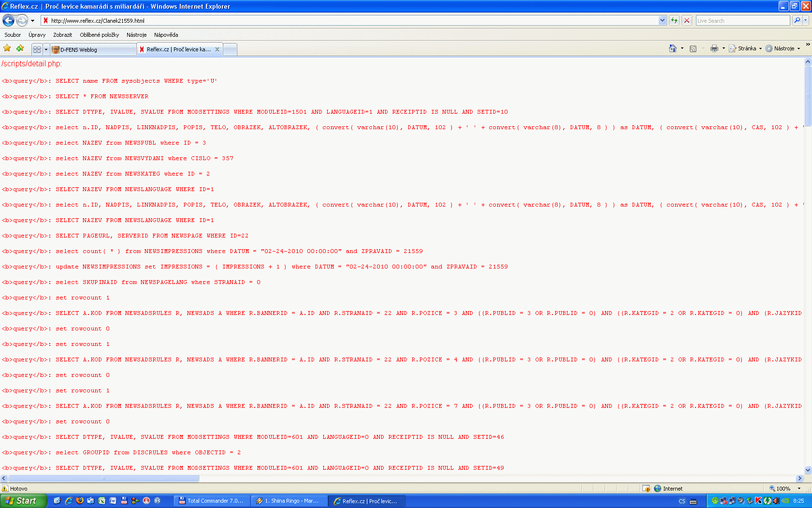Click the 100% zoom level button
The image size is (812, 508).
pyautogui.click(x=780, y=489)
